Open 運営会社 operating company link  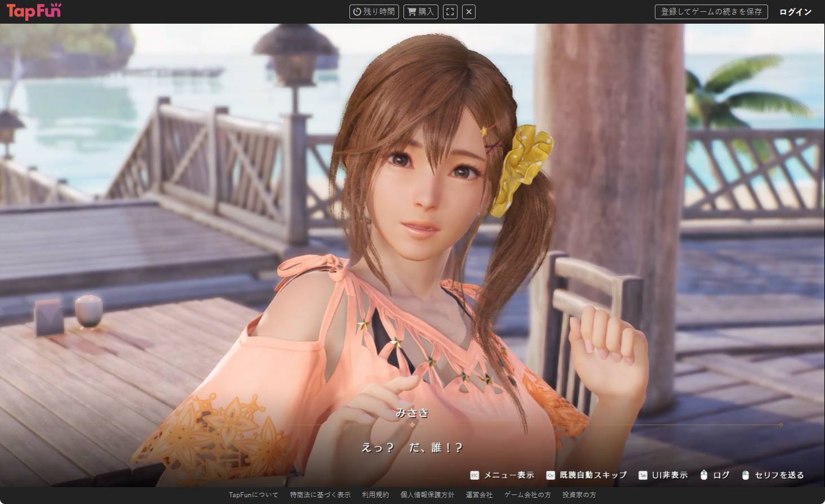pyautogui.click(x=479, y=495)
